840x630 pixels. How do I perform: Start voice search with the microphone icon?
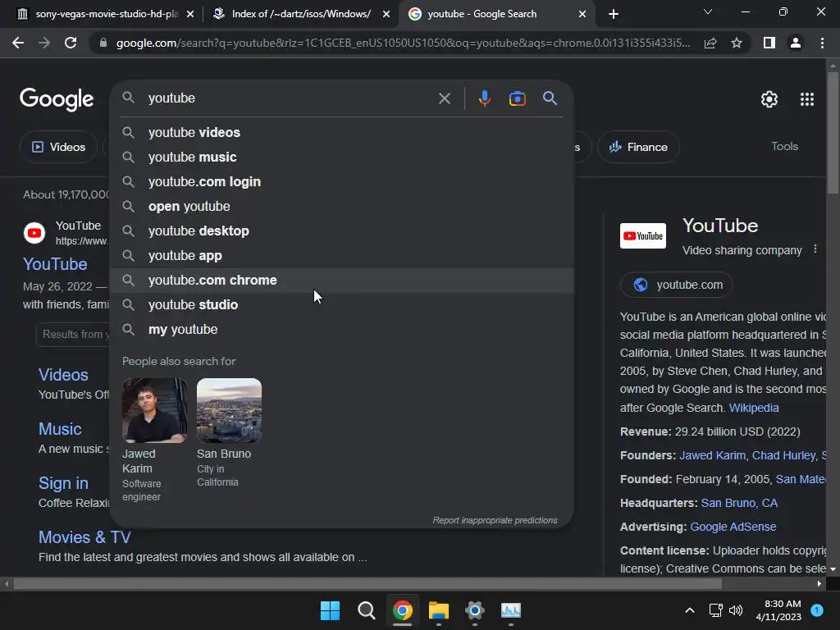click(x=484, y=98)
